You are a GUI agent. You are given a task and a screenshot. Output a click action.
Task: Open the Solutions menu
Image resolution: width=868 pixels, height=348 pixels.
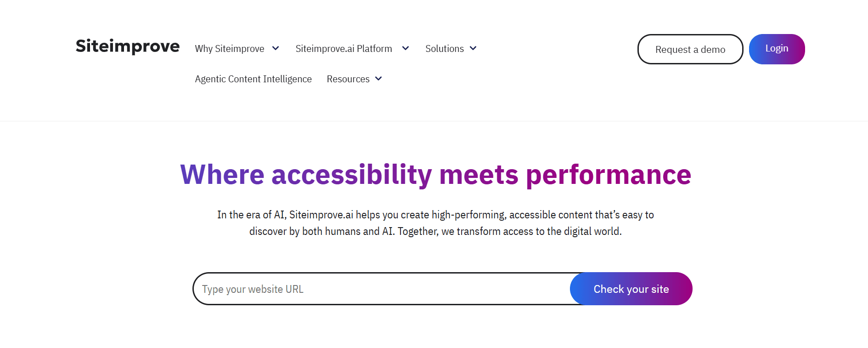pos(445,48)
